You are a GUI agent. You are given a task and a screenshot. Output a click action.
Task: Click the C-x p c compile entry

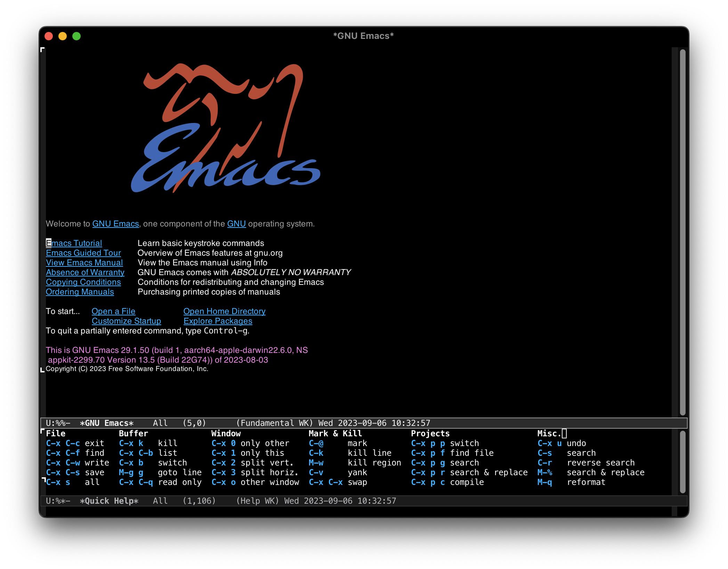click(447, 482)
